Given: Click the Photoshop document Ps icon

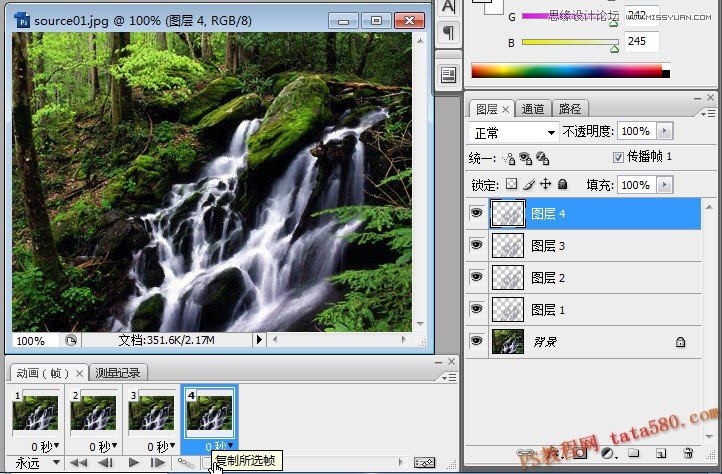Looking at the screenshot, I should tap(22, 20).
